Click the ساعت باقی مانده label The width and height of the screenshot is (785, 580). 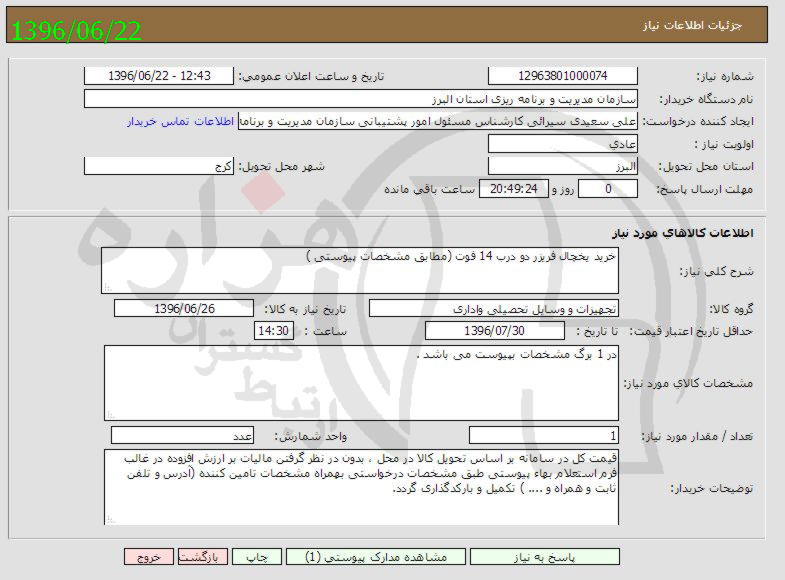[x=429, y=190]
